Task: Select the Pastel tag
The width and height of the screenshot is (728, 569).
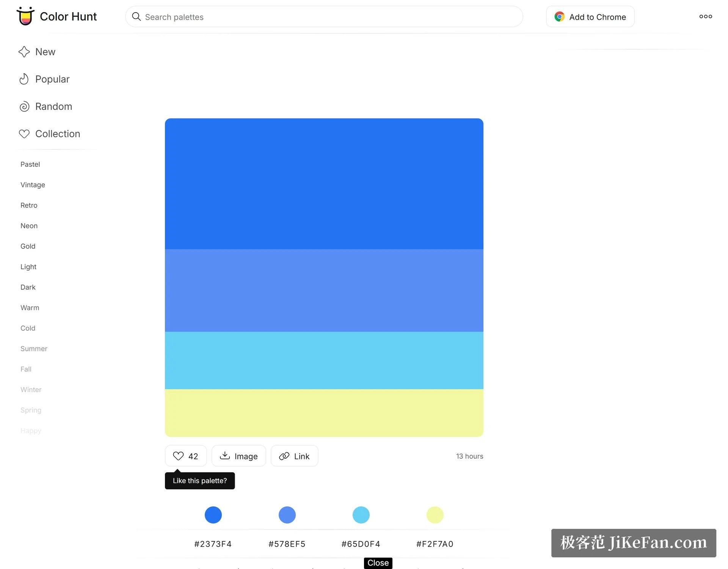Action: click(30, 164)
